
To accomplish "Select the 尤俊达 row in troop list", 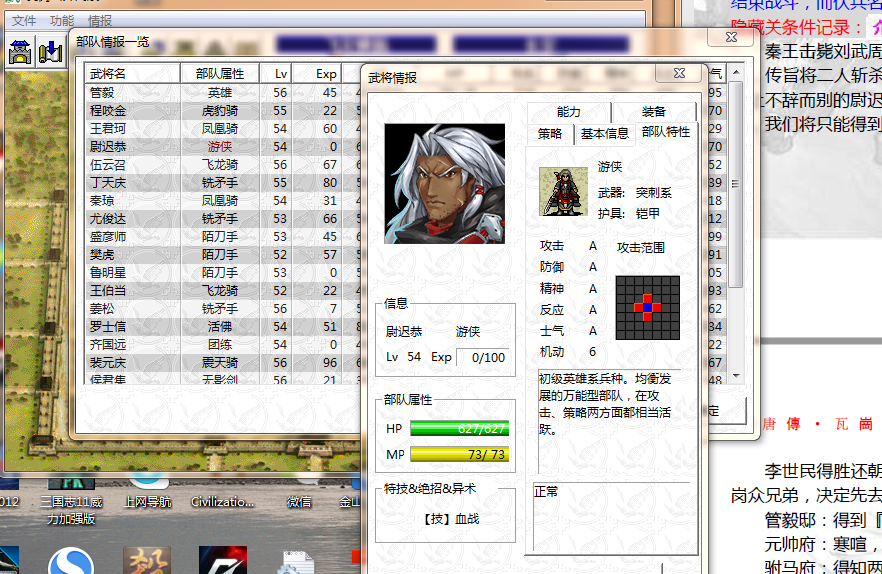I will point(223,218).
